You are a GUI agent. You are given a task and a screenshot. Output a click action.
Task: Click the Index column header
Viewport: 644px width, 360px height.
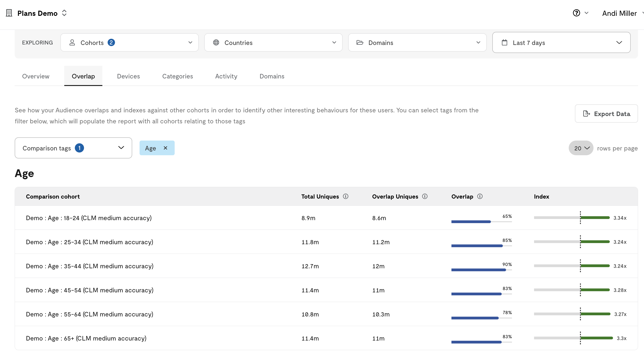pos(541,197)
